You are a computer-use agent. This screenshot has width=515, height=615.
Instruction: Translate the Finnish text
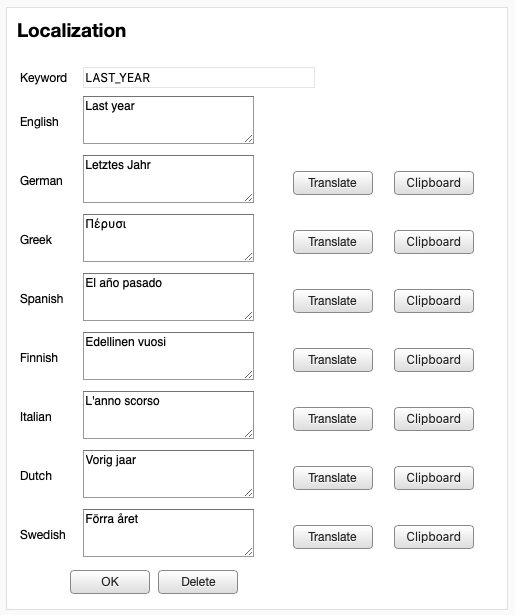(333, 360)
